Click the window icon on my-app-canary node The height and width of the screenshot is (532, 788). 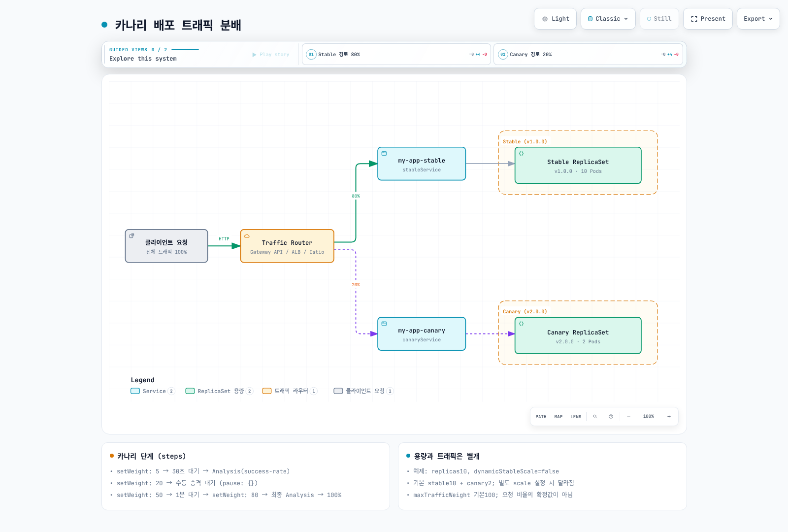coord(384,324)
